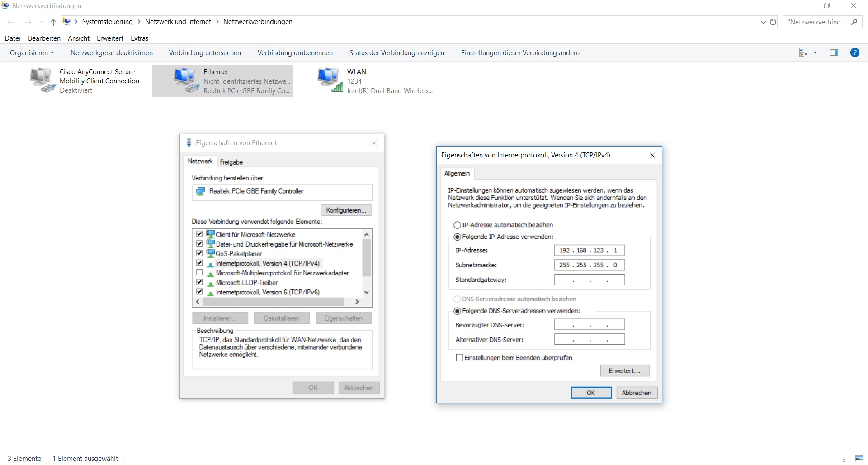This screenshot has height=465, width=868.
Task: Go up one folder level arrow
Action: click(x=53, y=22)
